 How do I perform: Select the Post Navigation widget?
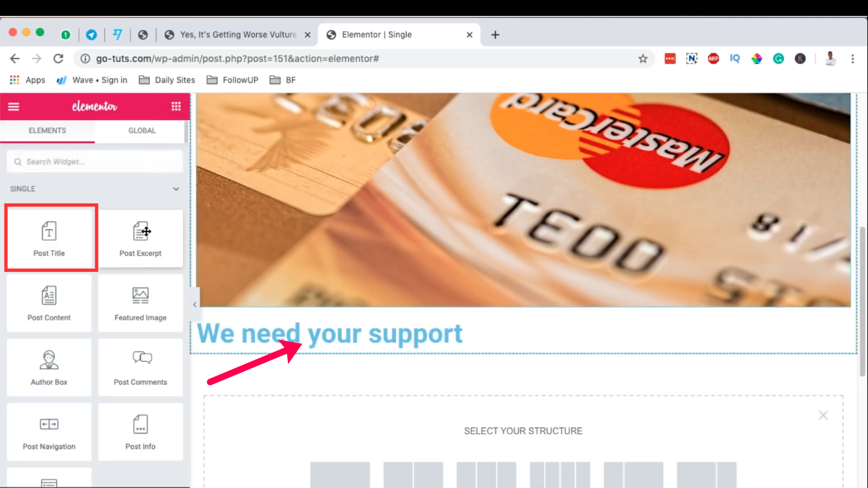50,432
